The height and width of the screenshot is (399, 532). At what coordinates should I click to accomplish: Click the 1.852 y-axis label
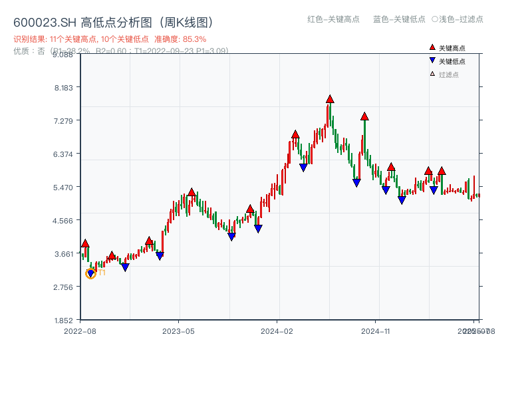pyautogui.click(x=63, y=321)
